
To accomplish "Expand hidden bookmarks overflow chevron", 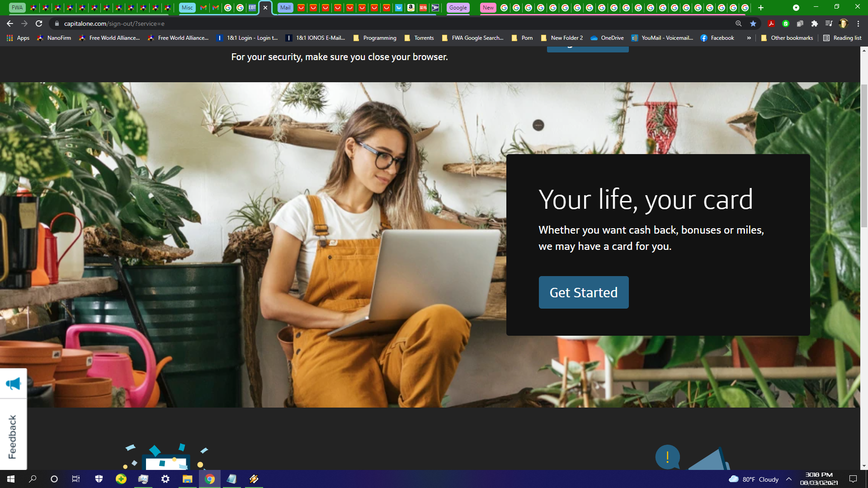I will tap(749, 38).
